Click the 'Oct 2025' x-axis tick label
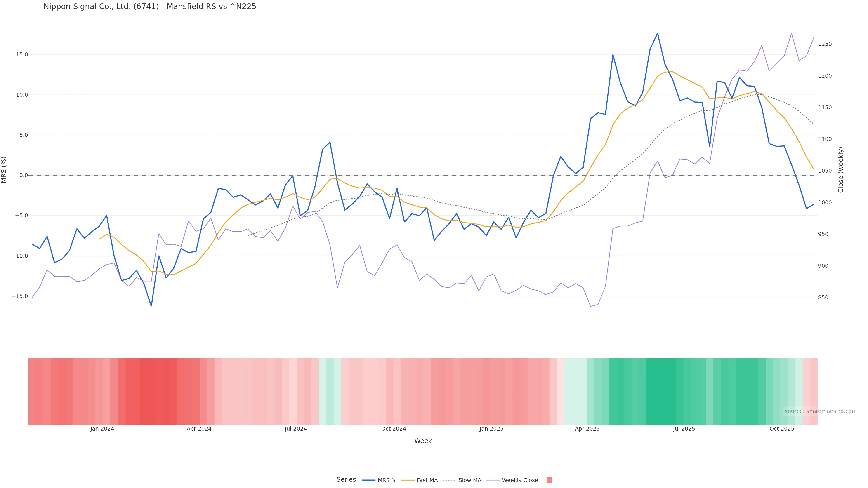This screenshot has width=868, height=488. pyautogui.click(x=782, y=429)
